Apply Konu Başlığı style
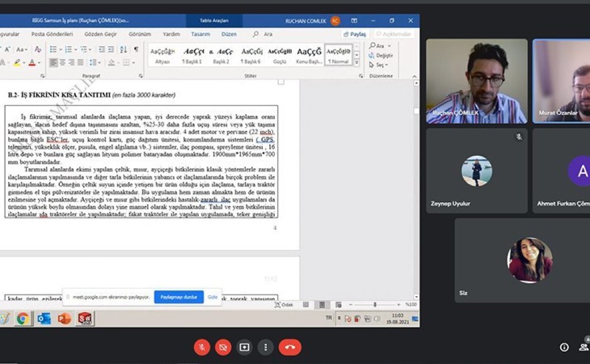This screenshot has height=364, width=590. tap(309, 55)
